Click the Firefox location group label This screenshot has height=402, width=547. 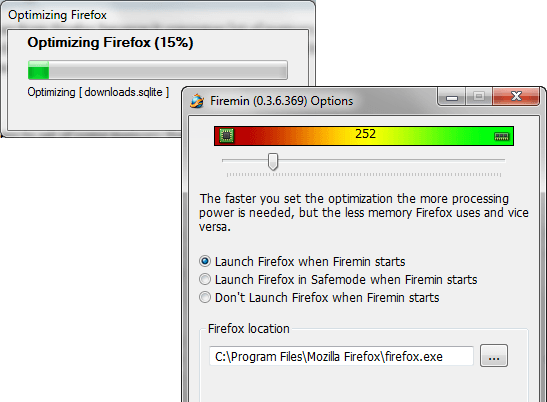coord(249,329)
